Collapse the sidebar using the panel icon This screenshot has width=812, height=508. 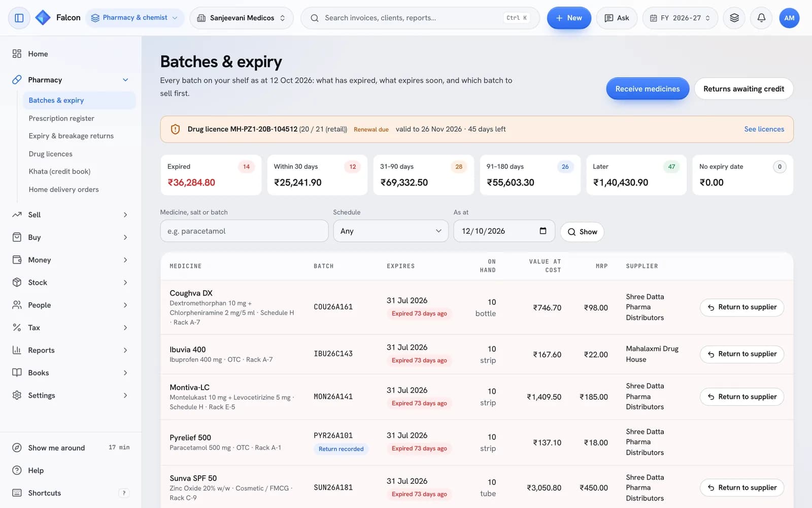19,18
